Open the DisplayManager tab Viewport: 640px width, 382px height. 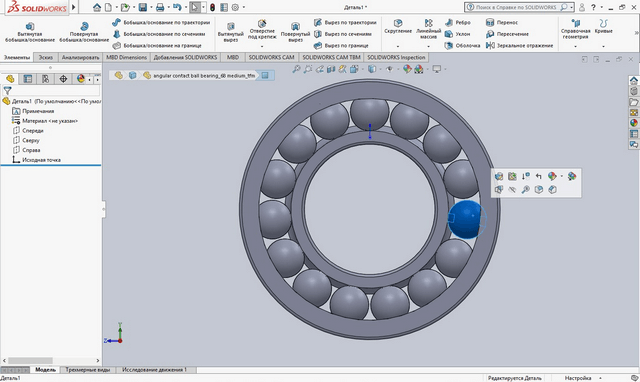click(81, 79)
